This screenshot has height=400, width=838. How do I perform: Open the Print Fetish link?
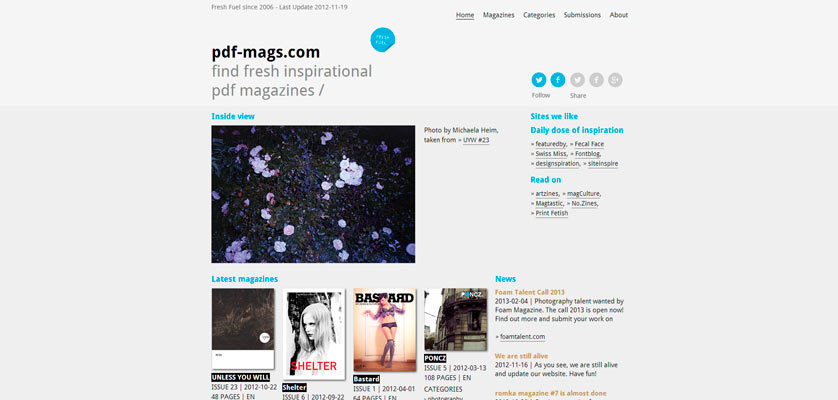[552, 213]
